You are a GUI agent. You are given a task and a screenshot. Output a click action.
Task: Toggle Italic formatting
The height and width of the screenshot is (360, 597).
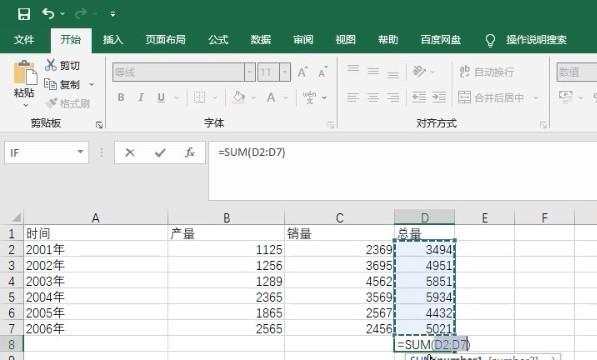click(141, 97)
